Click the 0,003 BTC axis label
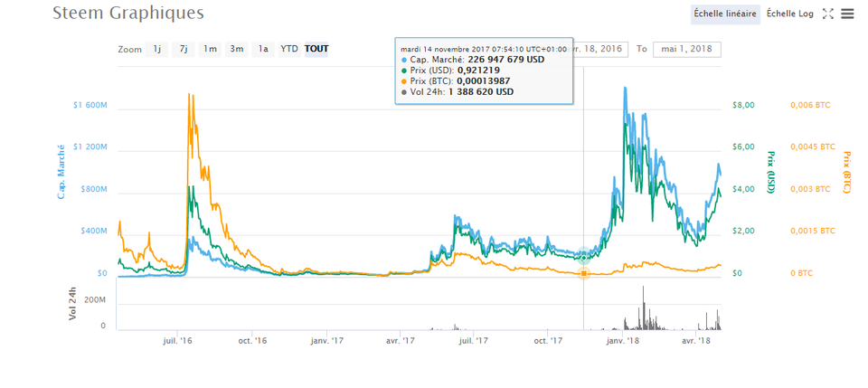868x388 pixels. point(811,189)
